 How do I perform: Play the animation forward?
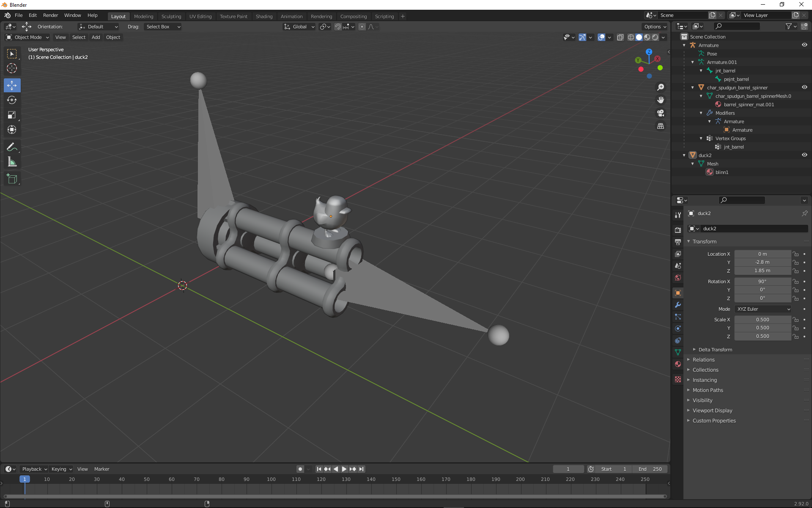pos(344,469)
